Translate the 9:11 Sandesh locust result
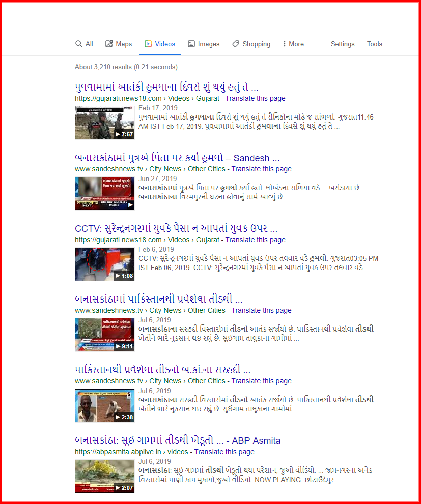This screenshot has height=504, width=421. click(261, 311)
